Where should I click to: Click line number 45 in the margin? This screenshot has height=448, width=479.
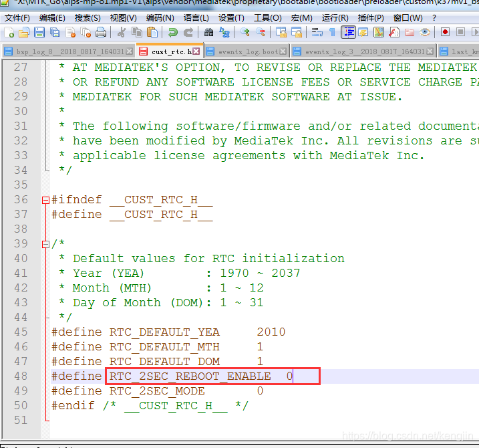21,332
